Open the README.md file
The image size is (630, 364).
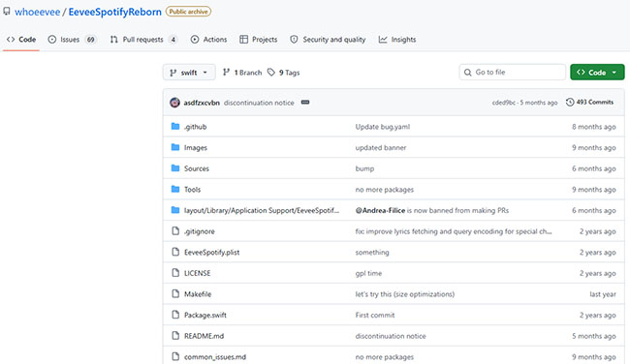click(x=205, y=336)
